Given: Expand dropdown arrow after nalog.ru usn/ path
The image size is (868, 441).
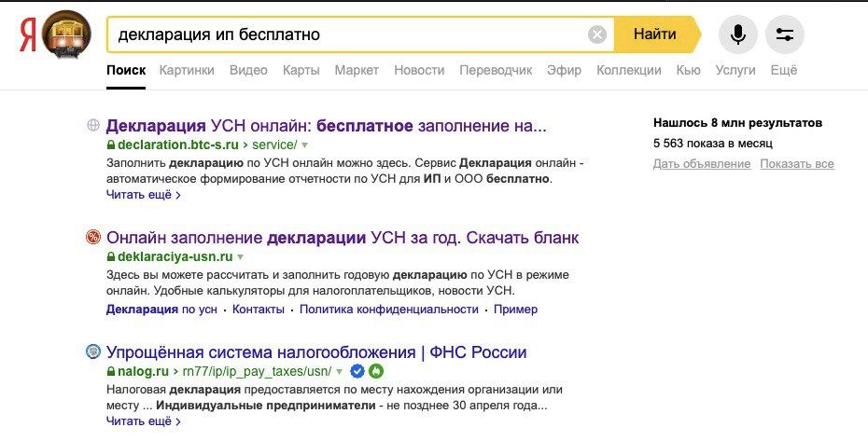Looking at the screenshot, I should 339,371.
